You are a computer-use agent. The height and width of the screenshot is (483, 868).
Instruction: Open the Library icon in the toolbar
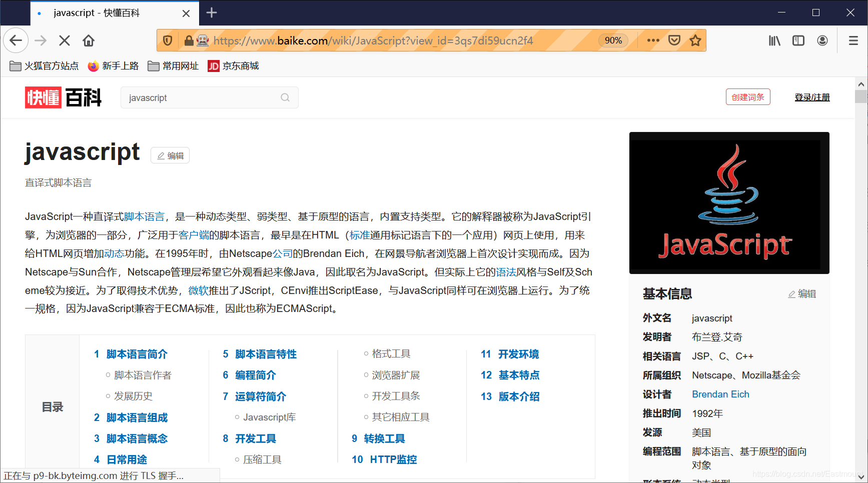pyautogui.click(x=774, y=40)
